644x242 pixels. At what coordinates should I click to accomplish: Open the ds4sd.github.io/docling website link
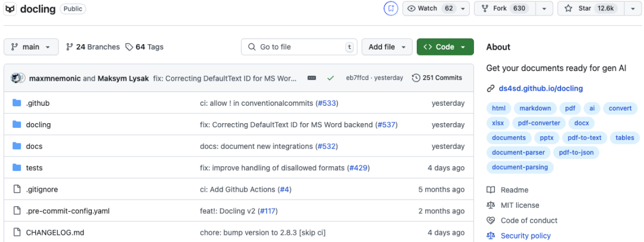(x=541, y=88)
